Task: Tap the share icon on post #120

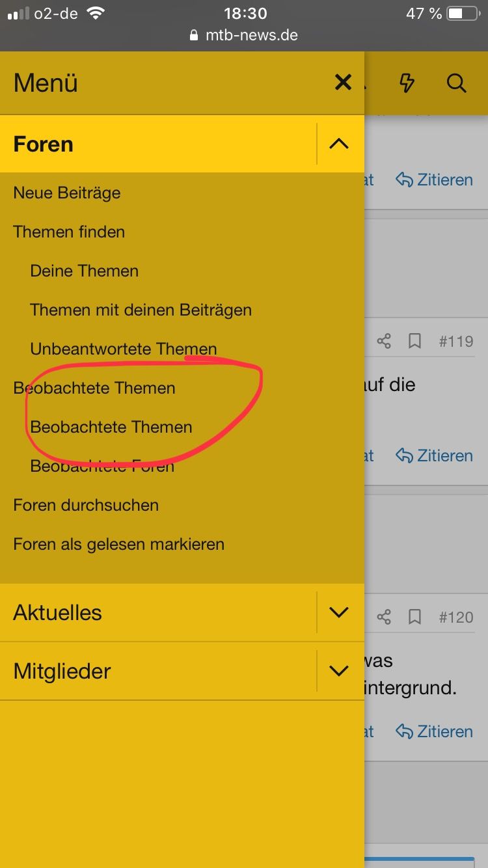Action: (x=384, y=617)
